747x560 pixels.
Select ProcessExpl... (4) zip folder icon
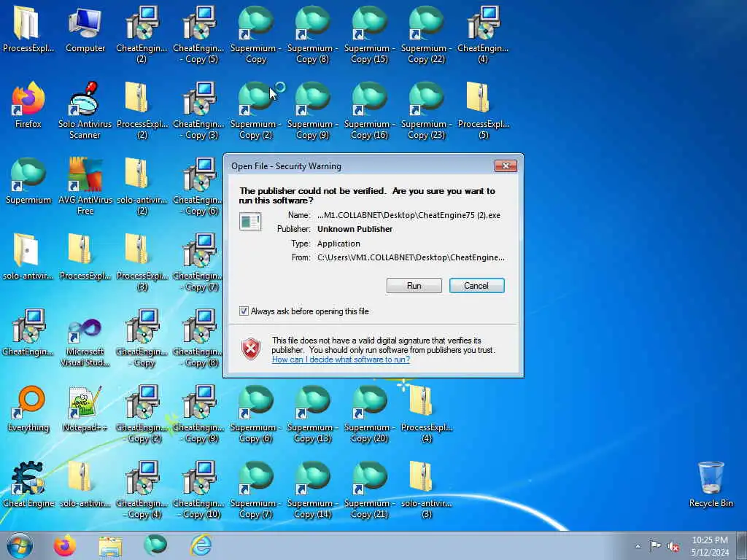[426, 414]
